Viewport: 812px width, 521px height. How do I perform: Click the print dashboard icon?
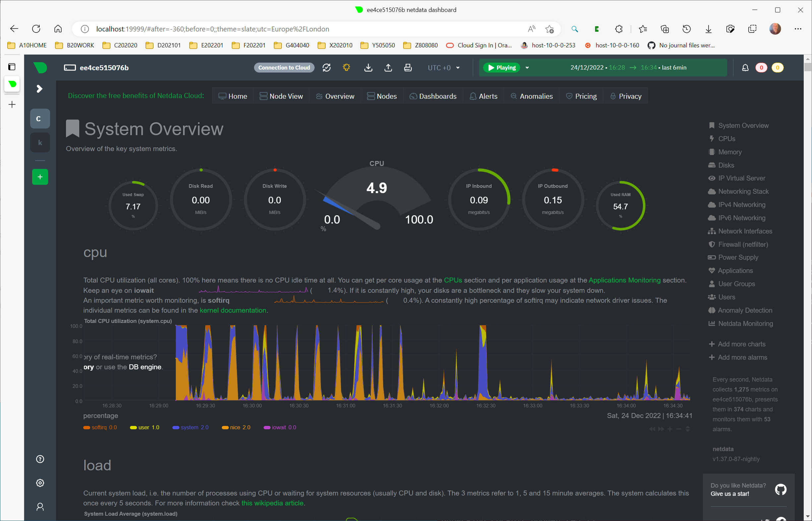408,68
